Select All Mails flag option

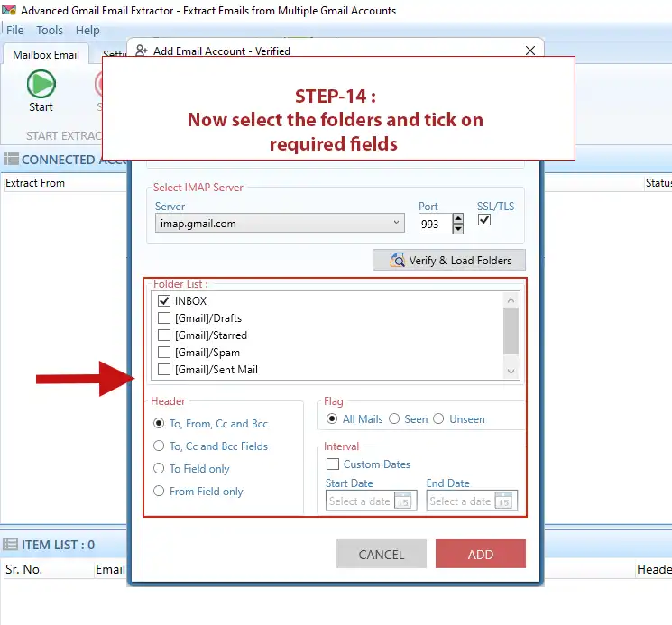tap(332, 418)
